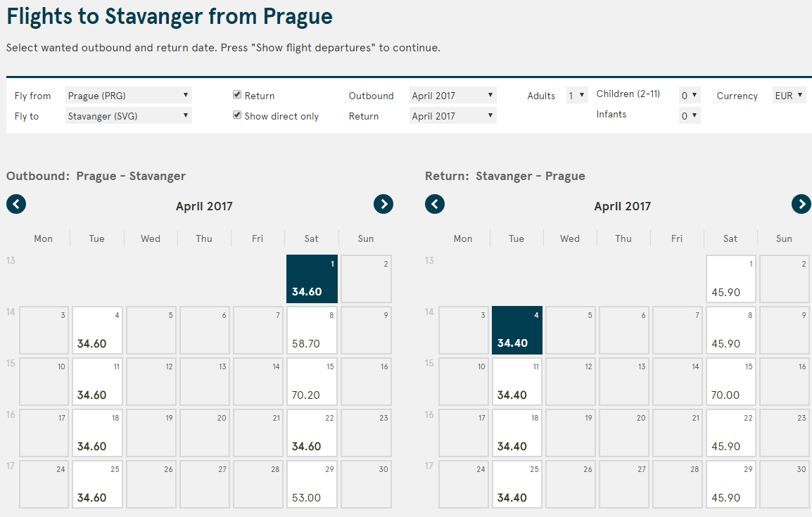Select return April 11 fare 34.40
812x517 pixels.
516,381
